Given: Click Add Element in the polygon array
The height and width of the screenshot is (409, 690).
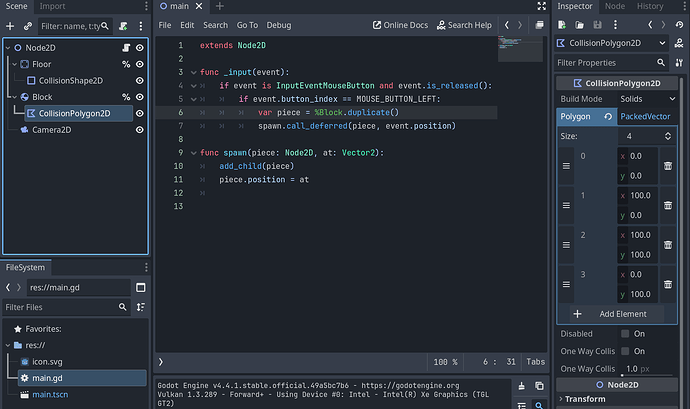Looking at the screenshot, I should [617, 314].
